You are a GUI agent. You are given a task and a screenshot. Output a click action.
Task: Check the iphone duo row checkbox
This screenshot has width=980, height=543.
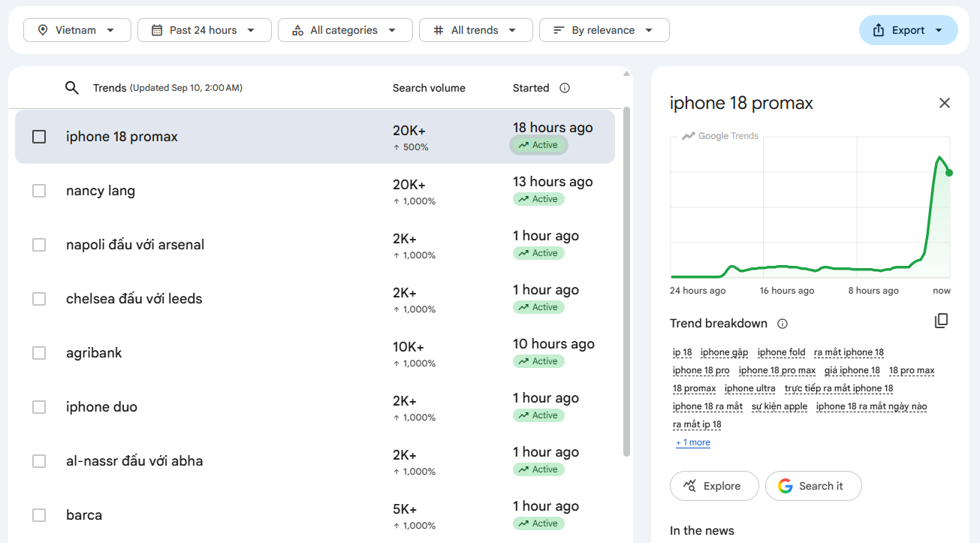tap(39, 407)
